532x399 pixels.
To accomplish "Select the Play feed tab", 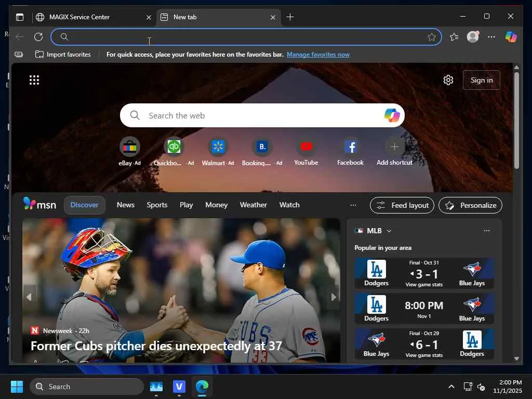I will pyautogui.click(x=187, y=205).
